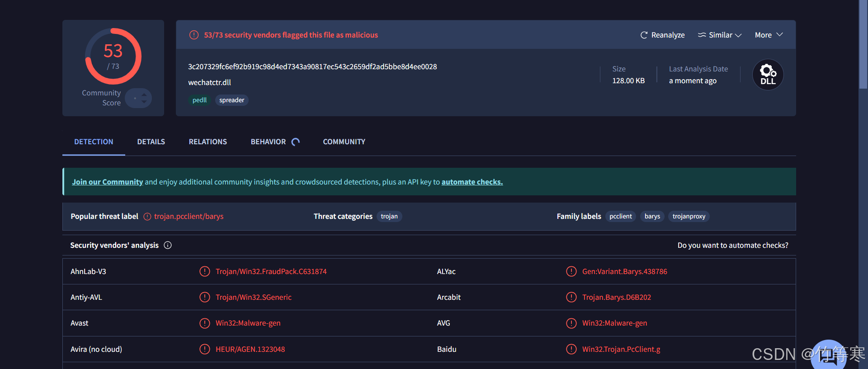The height and width of the screenshot is (369, 868).
Task: Click the DLL file type icon
Action: pyautogui.click(x=768, y=75)
